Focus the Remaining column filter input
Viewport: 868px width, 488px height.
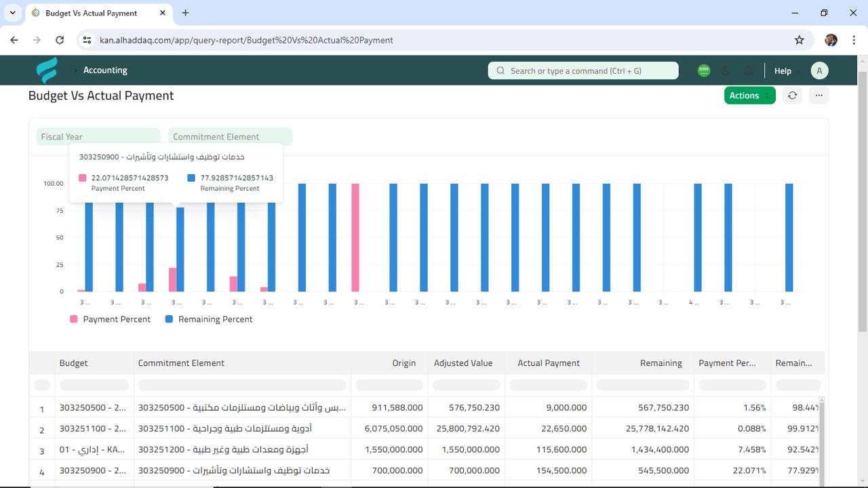[643, 385]
